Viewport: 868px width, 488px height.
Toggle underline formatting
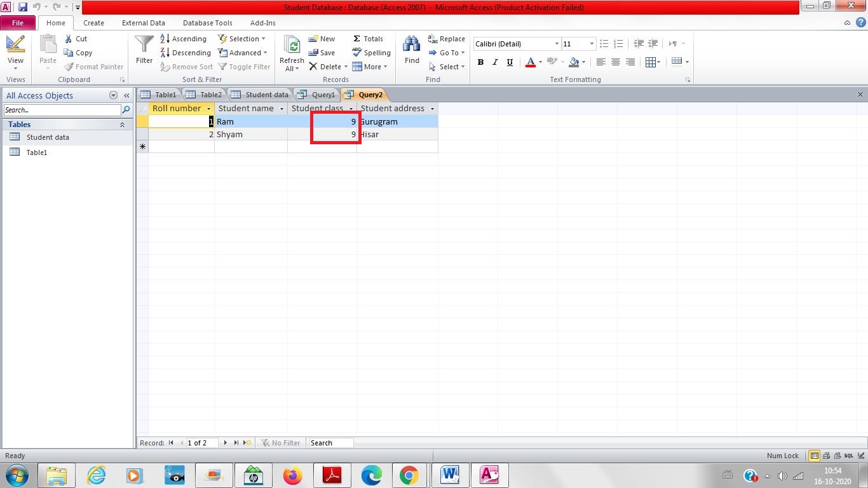pyautogui.click(x=508, y=62)
